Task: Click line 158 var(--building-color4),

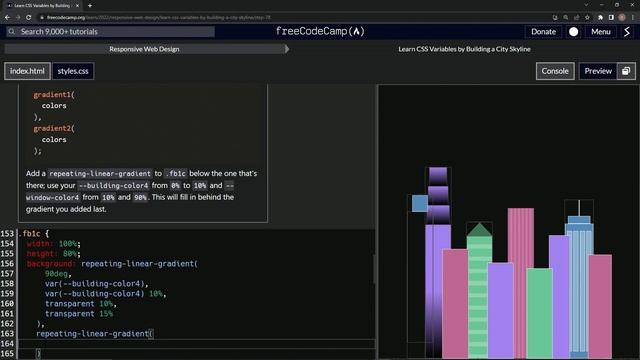Action: click(97, 284)
